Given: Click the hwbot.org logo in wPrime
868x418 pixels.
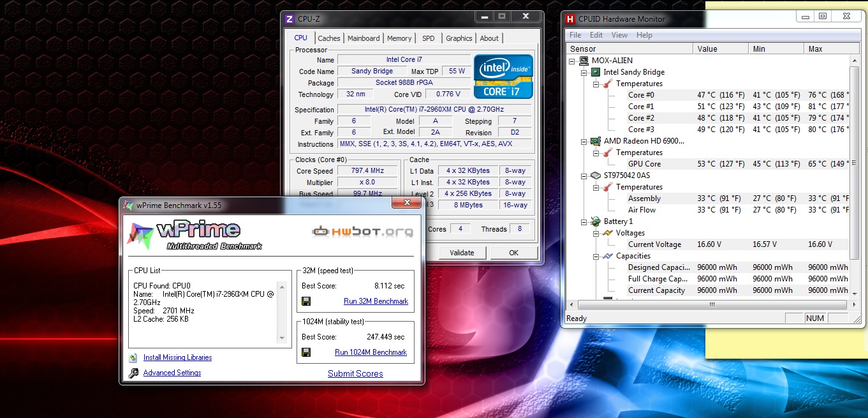Looking at the screenshot, I should [362, 231].
